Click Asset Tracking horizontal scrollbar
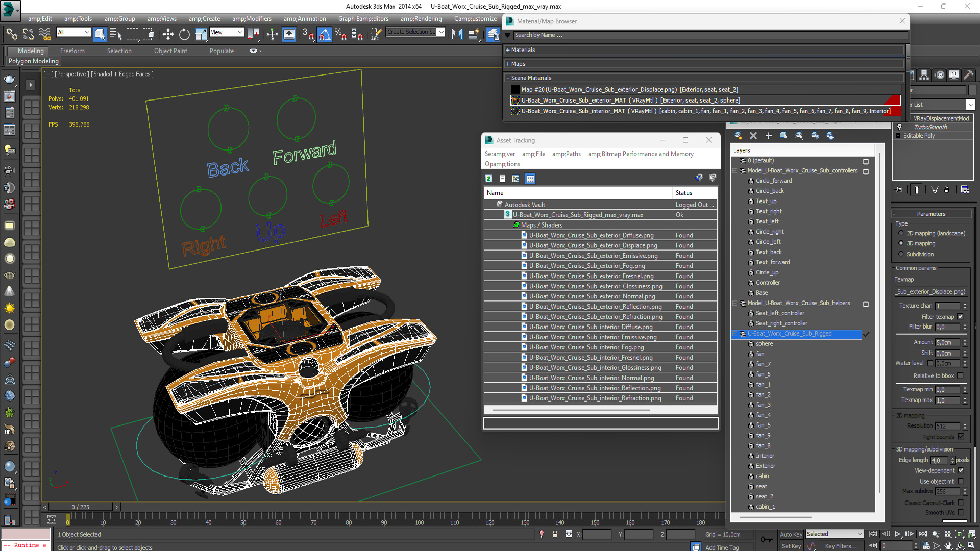The width and height of the screenshot is (980, 551). [x=571, y=410]
